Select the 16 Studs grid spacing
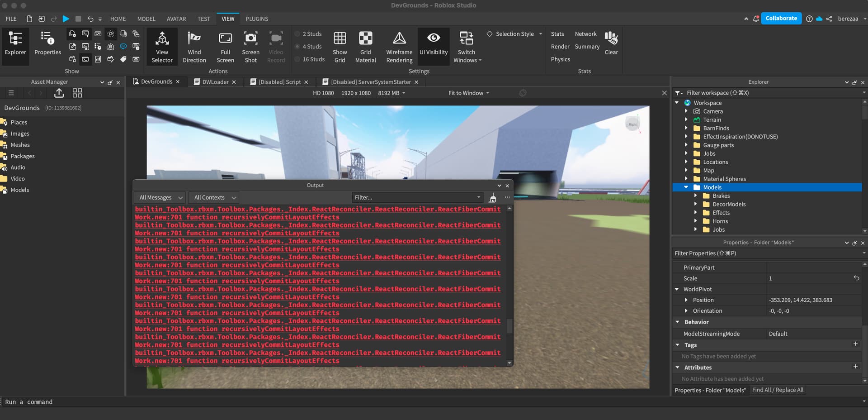 point(310,59)
